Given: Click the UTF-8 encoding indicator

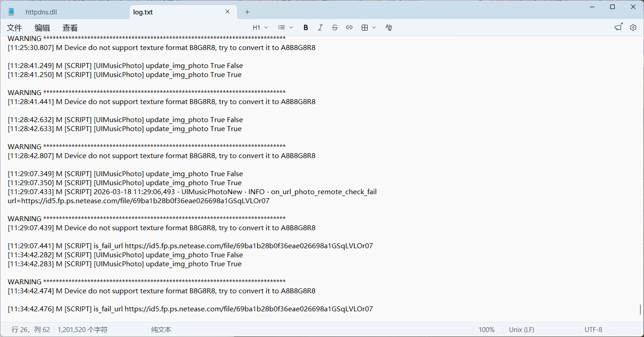Looking at the screenshot, I should point(593,330).
